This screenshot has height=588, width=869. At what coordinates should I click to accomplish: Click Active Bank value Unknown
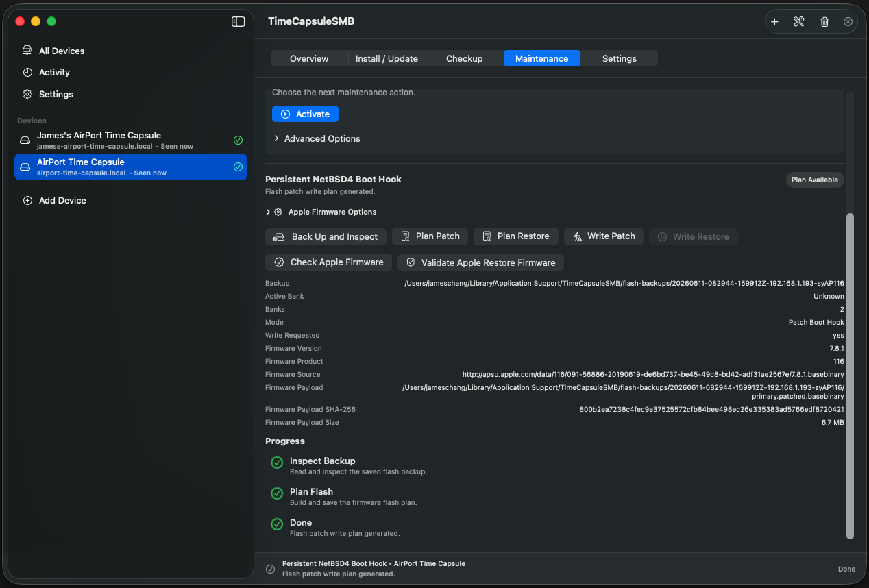coord(829,297)
